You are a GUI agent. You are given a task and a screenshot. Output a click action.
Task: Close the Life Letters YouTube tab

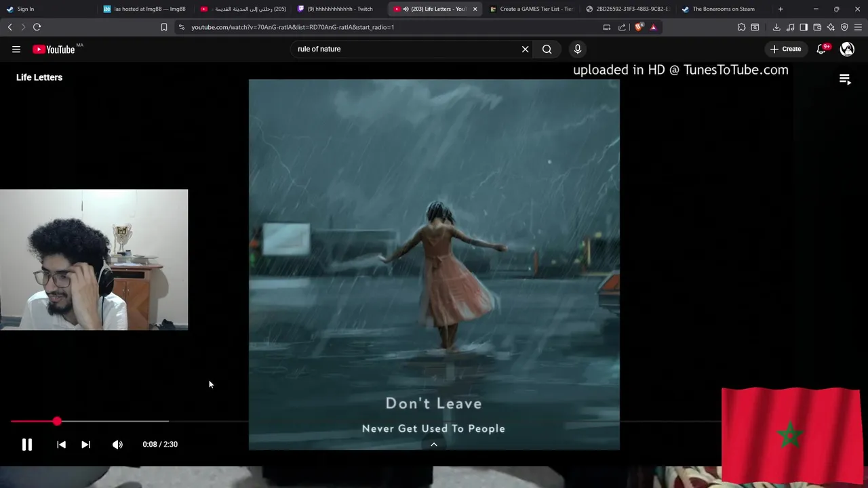475,9
